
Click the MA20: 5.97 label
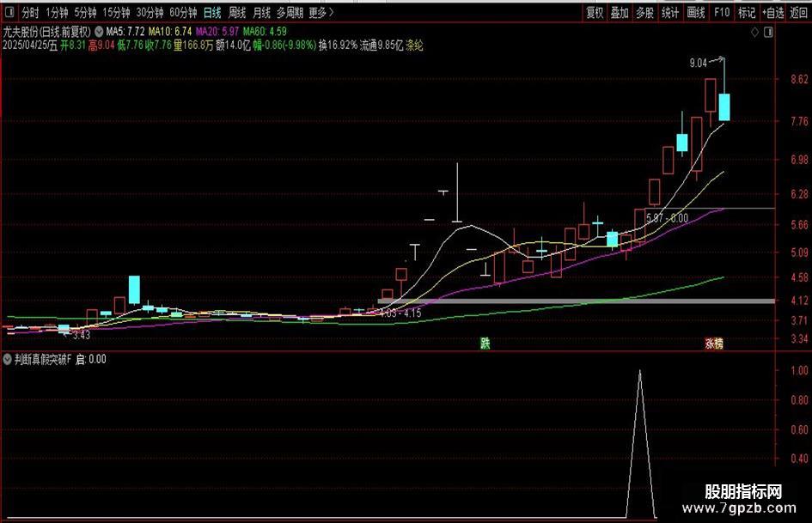point(217,31)
